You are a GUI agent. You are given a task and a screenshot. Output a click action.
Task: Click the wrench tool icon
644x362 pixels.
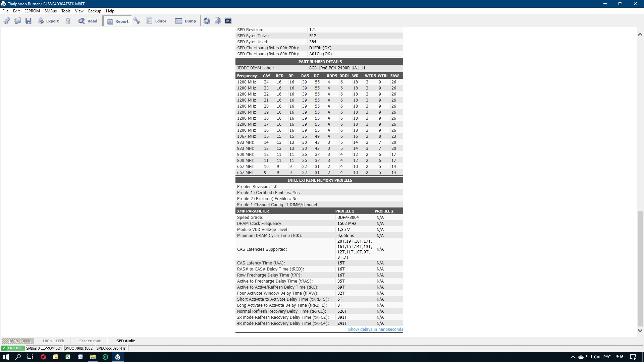137,21
